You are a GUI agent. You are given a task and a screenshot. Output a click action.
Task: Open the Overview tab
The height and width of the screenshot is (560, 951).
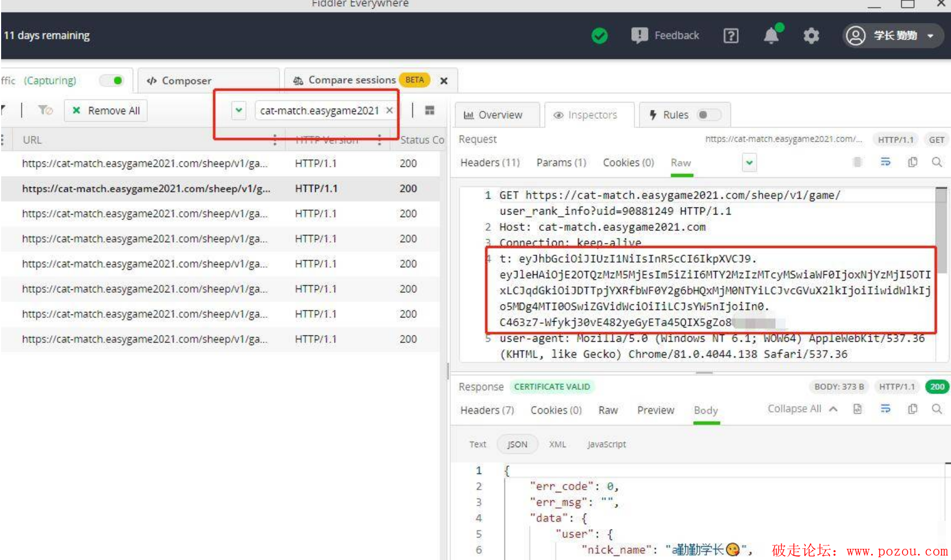tap(497, 115)
